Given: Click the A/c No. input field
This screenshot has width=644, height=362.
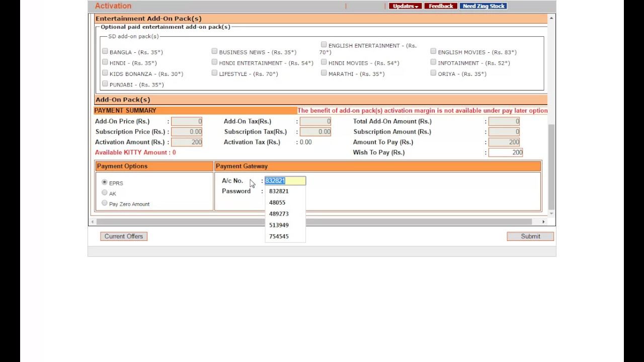Looking at the screenshot, I should (285, 180).
